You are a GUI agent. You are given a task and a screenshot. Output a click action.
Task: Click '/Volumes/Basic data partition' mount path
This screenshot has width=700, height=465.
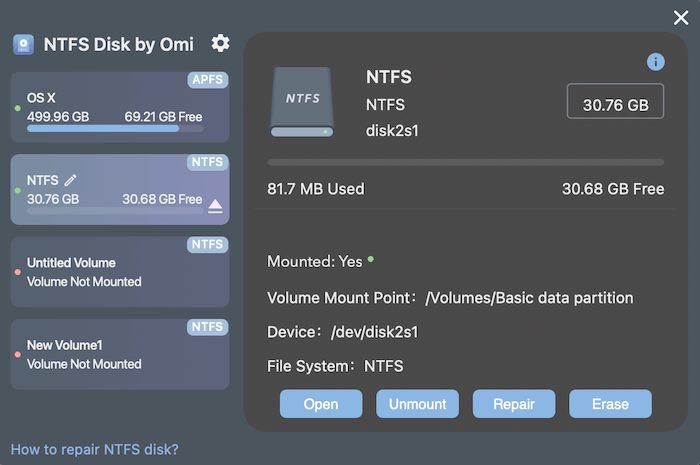point(529,298)
